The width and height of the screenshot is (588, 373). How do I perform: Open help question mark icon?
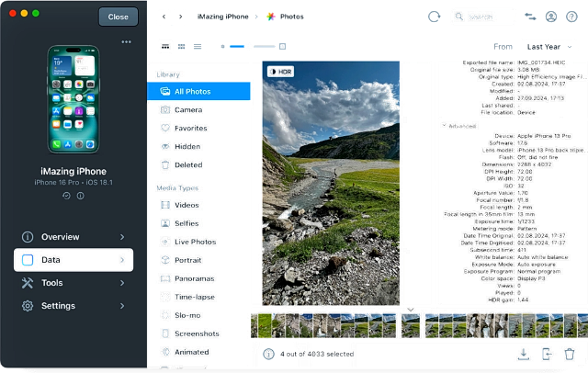click(x=571, y=17)
